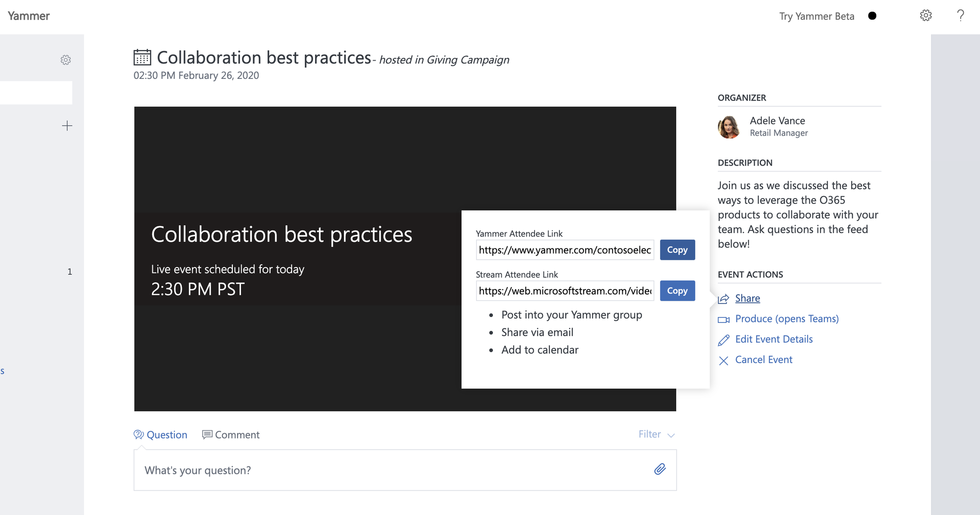The image size is (980, 515).
Task: Click the paperclip attachment icon
Action: click(660, 469)
